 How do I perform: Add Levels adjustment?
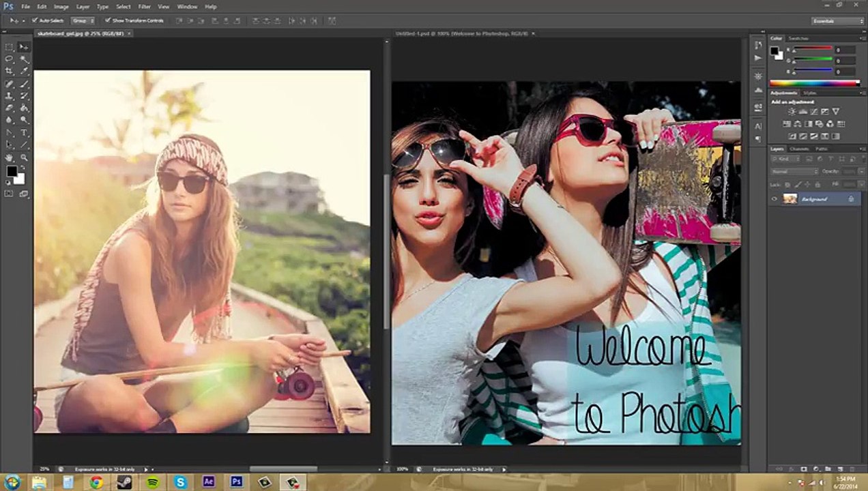tap(803, 111)
